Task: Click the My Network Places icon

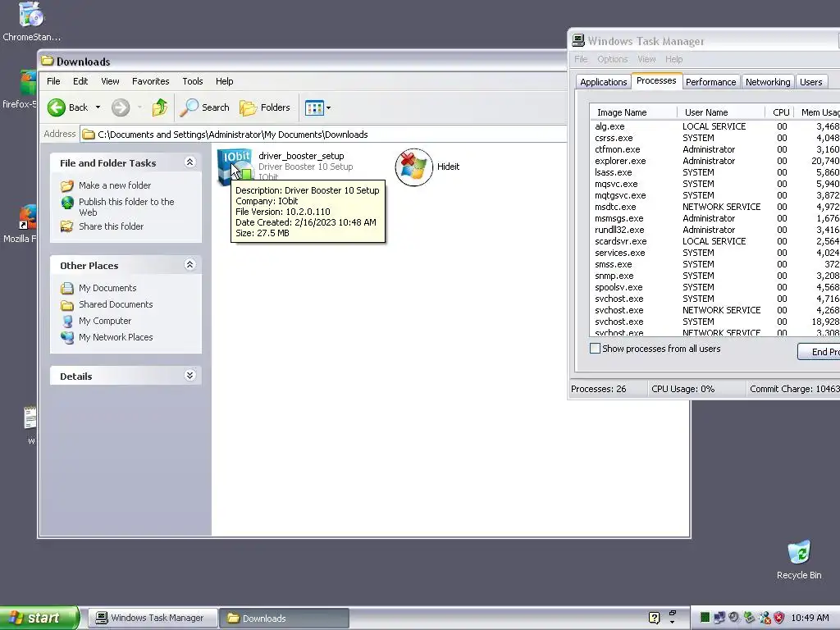Action: click(x=67, y=337)
